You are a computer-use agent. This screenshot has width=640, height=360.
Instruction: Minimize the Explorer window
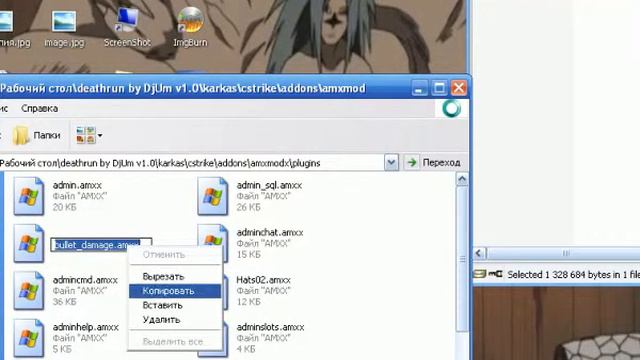[420, 88]
